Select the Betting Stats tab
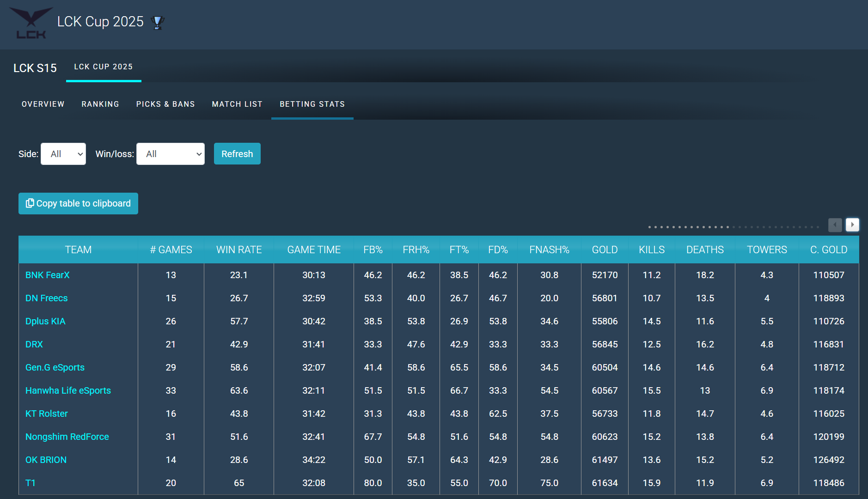Screen dimensions: 868x499 click(312, 104)
